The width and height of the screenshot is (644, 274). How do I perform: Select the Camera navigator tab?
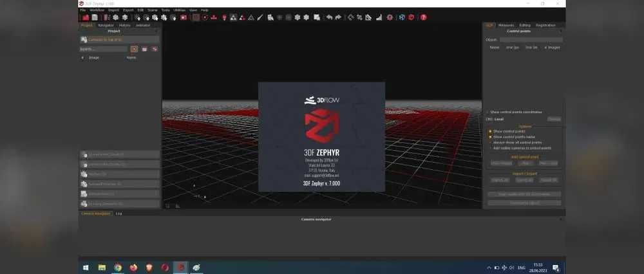(x=96, y=214)
